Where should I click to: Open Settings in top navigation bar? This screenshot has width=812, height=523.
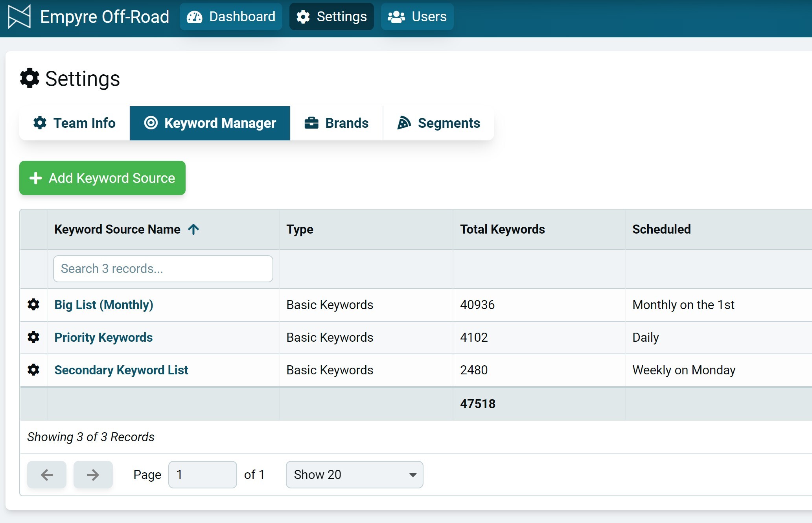point(331,17)
